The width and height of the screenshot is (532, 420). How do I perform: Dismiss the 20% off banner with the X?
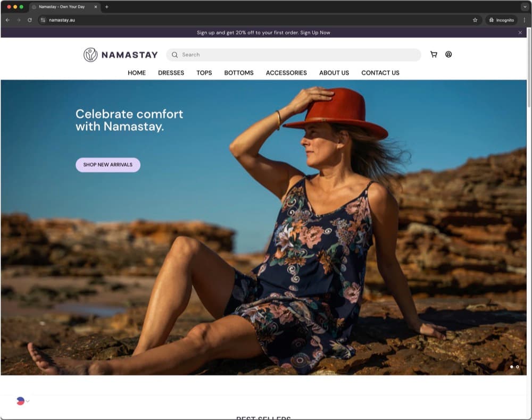[x=520, y=32]
